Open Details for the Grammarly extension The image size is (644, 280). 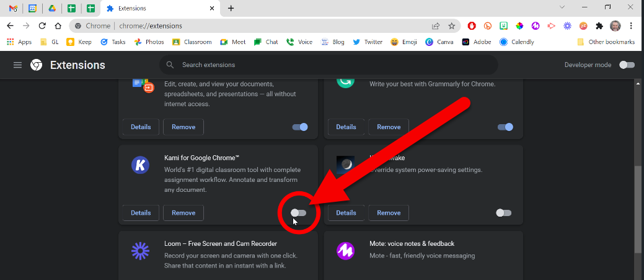(x=346, y=127)
